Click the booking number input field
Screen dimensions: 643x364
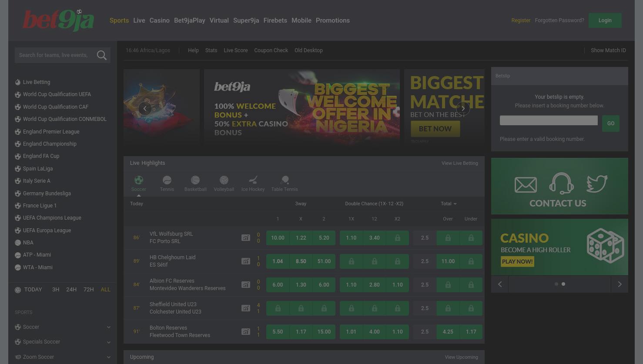pyautogui.click(x=549, y=120)
